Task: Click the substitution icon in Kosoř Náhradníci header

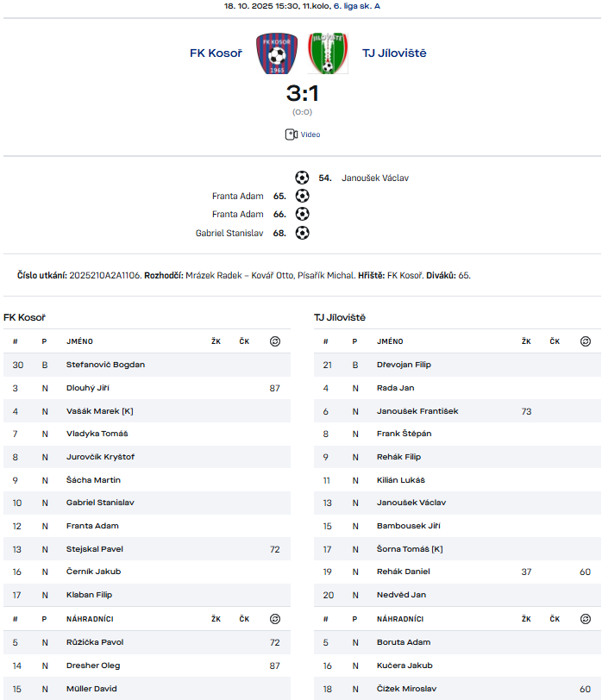Action: point(275,619)
